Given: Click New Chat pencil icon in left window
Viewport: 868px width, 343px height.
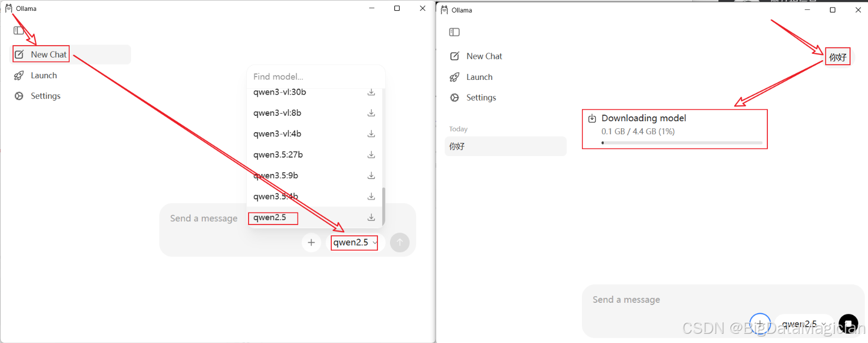Looking at the screenshot, I should pyautogui.click(x=19, y=54).
